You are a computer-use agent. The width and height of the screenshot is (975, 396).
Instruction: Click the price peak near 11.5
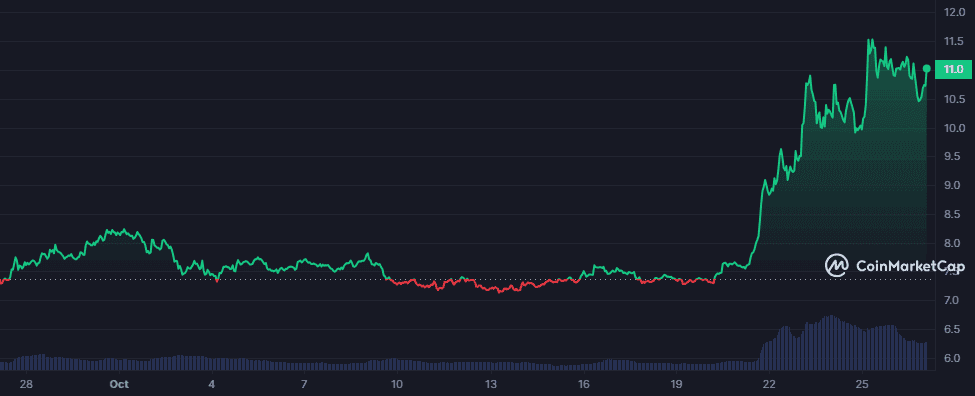[x=870, y=40]
